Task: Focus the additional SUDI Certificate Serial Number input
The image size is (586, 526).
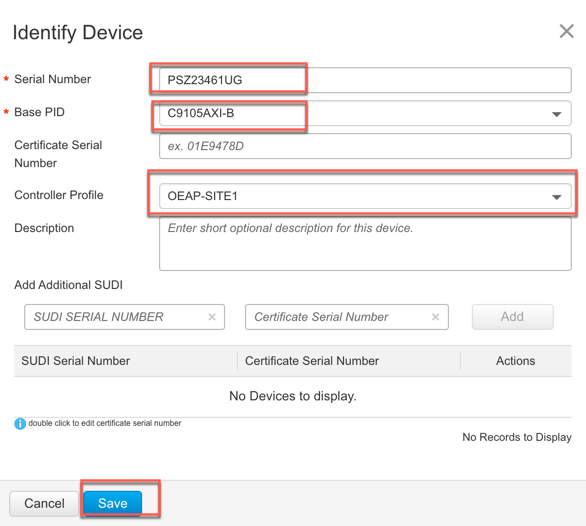Action: [346, 317]
